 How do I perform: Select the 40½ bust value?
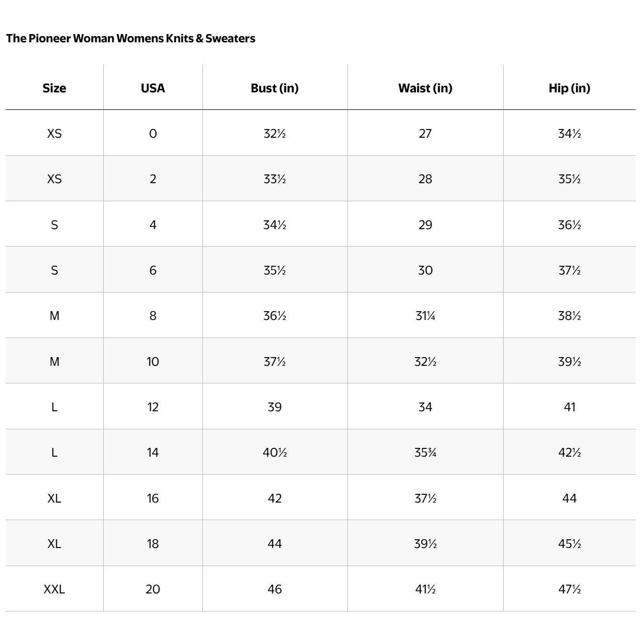click(x=275, y=453)
